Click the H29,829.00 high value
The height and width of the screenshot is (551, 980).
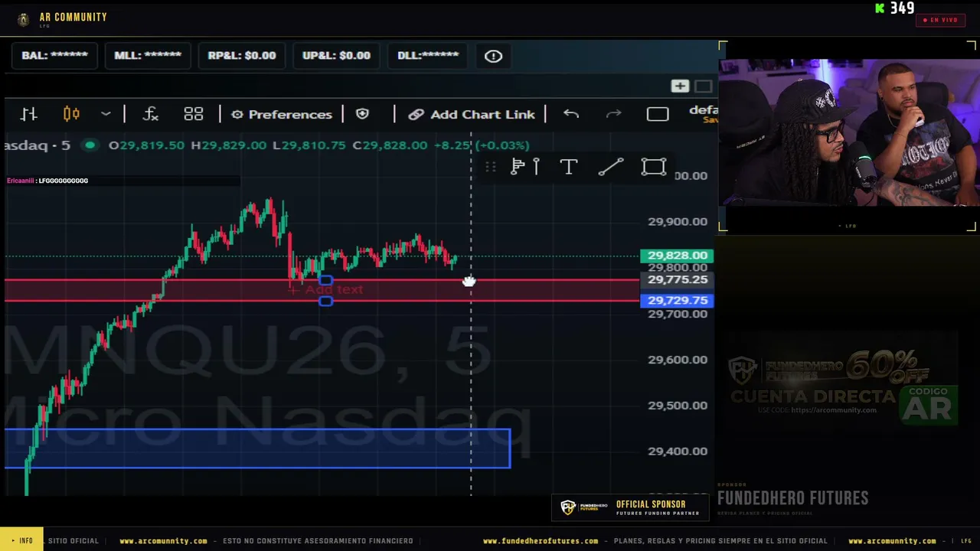pyautogui.click(x=229, y=145)
